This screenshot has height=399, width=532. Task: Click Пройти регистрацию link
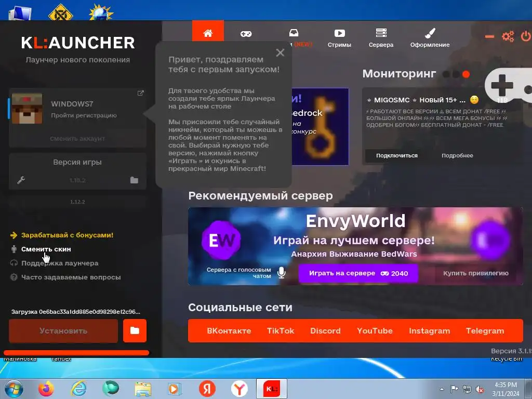point(84,115)
